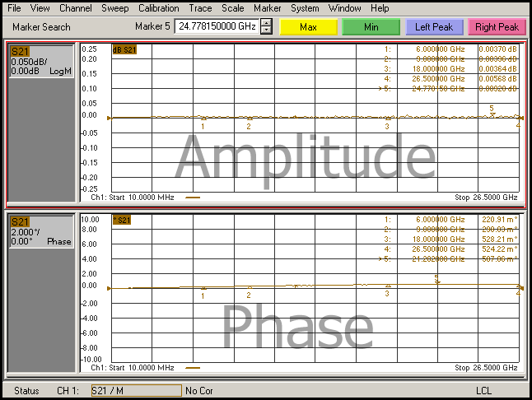Open the Scale menu

click(233, 7)
